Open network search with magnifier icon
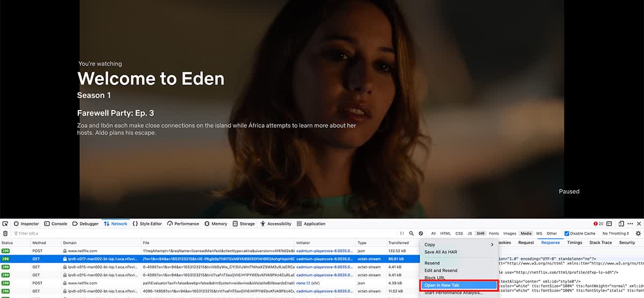644x298 pixels. (x=412, y=234)
